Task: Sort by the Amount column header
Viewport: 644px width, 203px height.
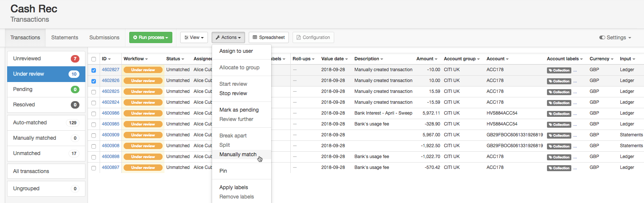Action: [x=427, y=59]
